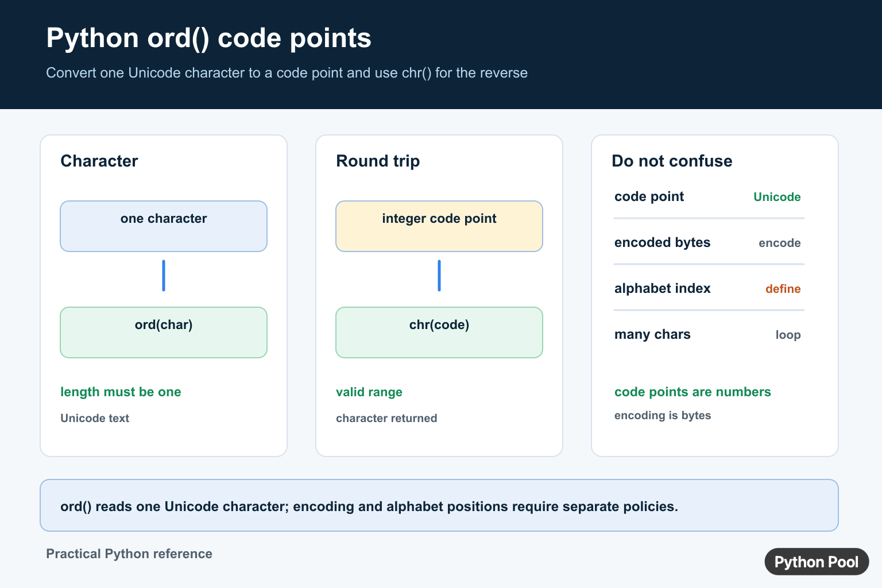The width and height of the screenshot is (882, 588).
Task: Select the integer code point box
Action: point(439,226)
